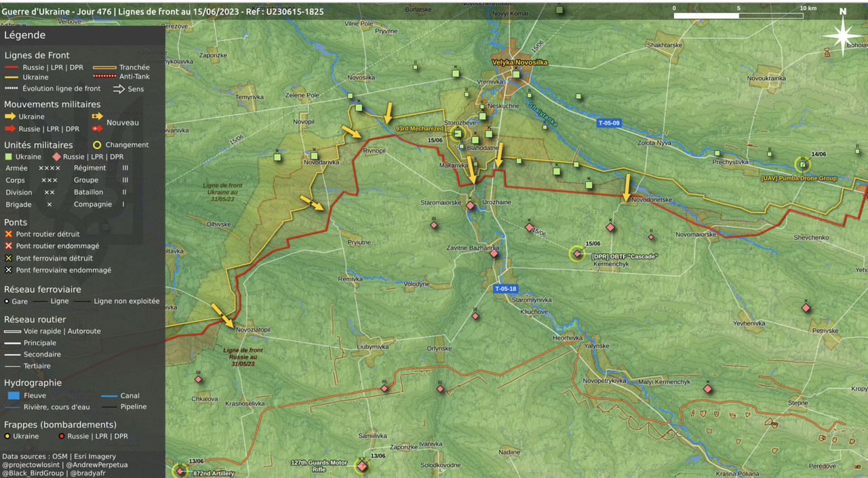This screenshot has width=868, height=478.
Task: Click the yellow Ukraine strike dot in legend
Action: [7, 436]
